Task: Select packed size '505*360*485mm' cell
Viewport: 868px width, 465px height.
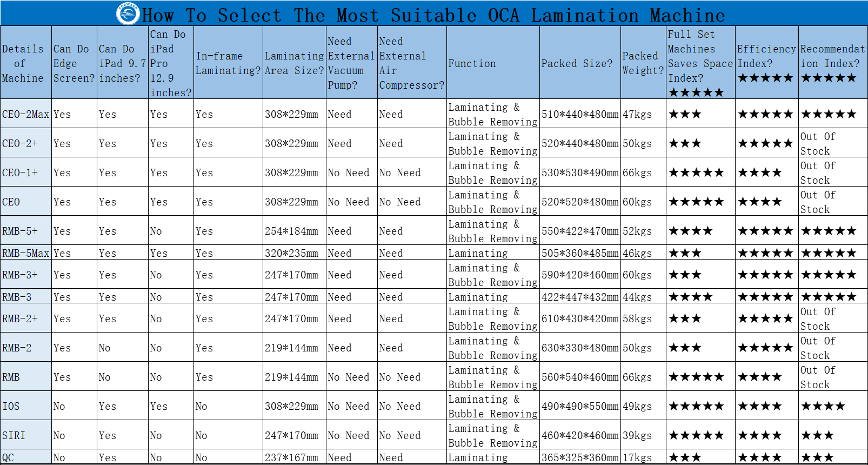Action: click(x=580, y=253)
